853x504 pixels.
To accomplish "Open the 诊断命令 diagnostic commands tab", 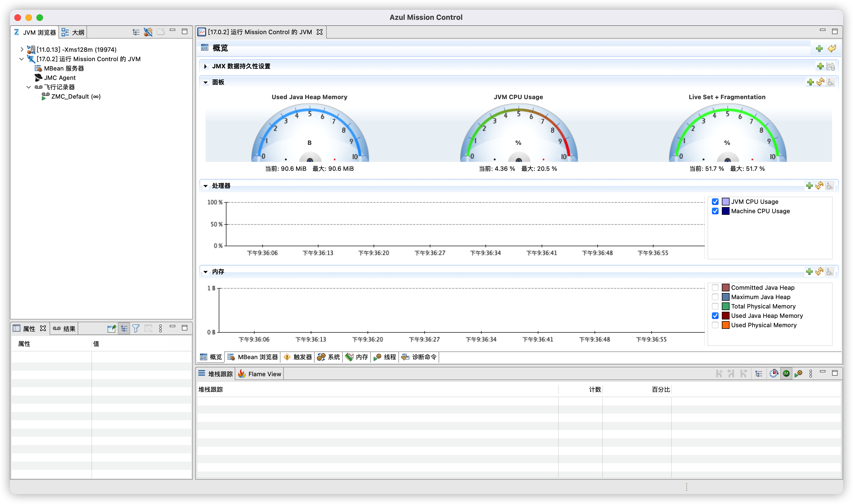I will 419,357.
